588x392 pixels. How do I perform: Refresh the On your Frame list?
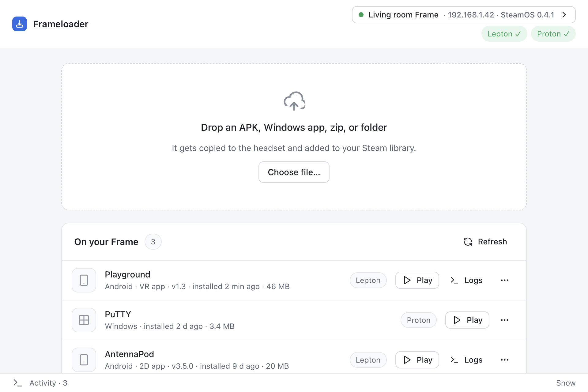pyautogui.click(x=485, y=242)
